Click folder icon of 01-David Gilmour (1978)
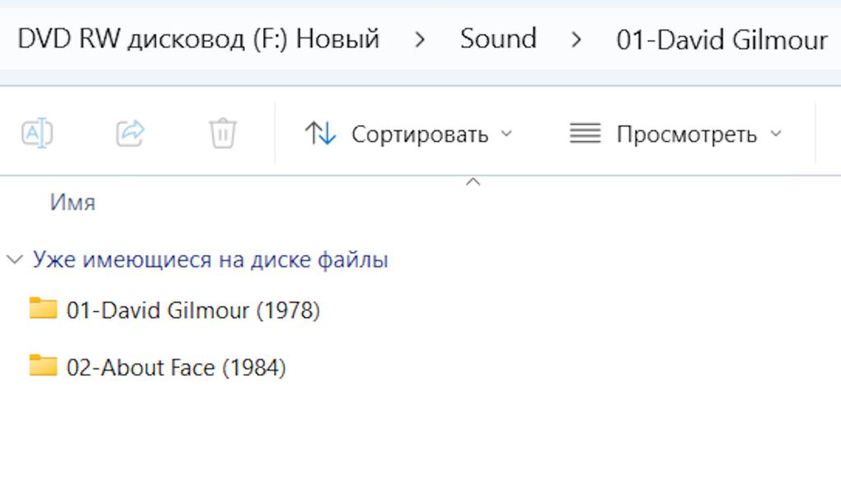This screenshot has height=504, width=841. point(44,309)
